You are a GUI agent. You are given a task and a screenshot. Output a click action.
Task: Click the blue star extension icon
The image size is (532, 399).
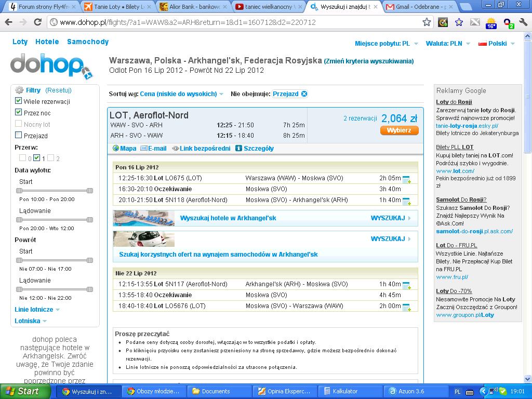click(x=459, y=22)
